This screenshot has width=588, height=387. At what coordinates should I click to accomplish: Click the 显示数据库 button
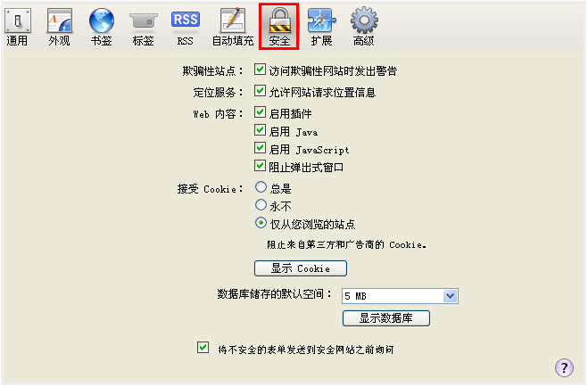[385, 318]
